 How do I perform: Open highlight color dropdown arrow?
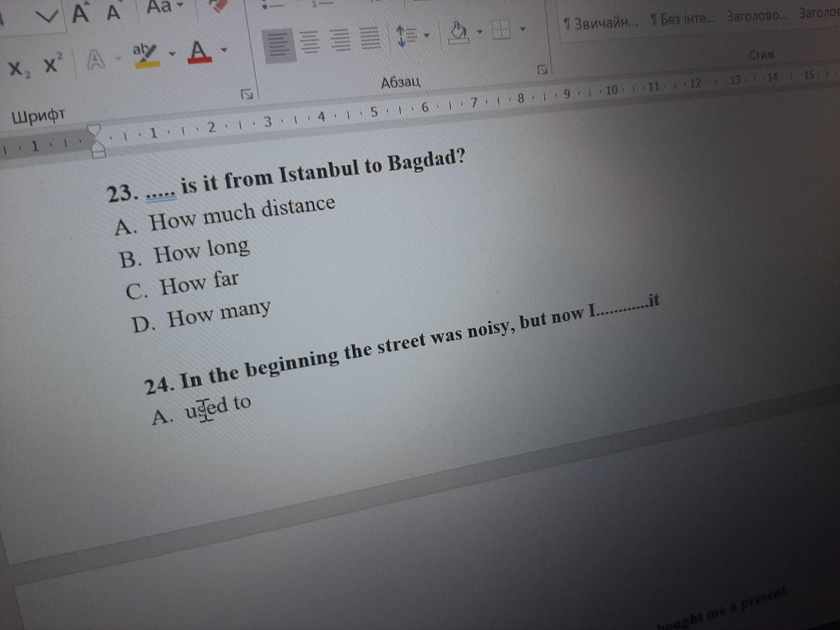pos(172,53)
